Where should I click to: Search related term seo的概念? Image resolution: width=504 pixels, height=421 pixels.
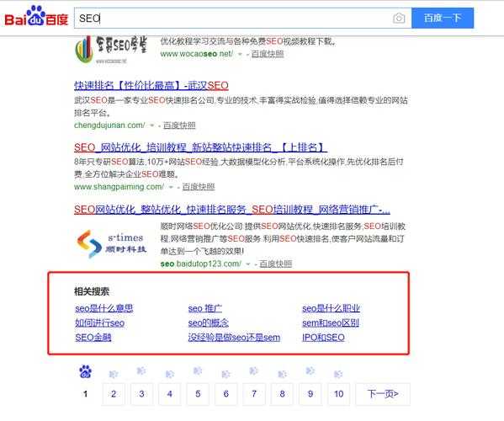click(x=209, y=322)
